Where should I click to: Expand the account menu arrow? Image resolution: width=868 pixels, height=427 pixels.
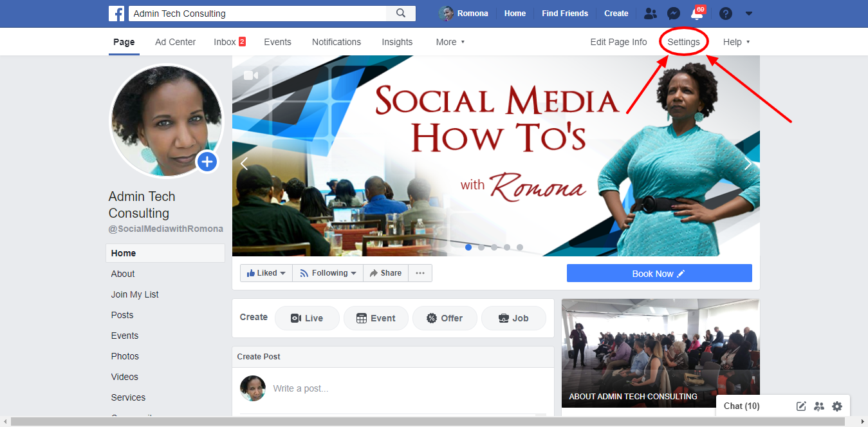point(749,14)
